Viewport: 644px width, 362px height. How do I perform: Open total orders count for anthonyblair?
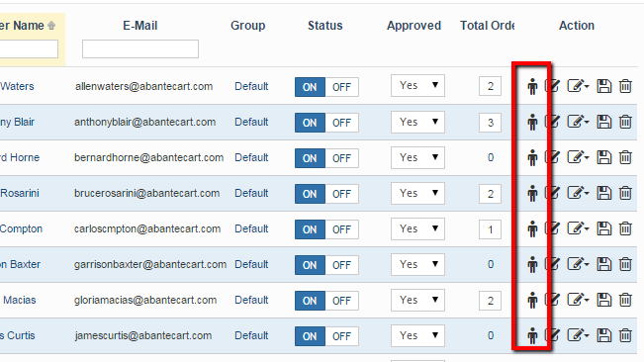pyautogui.click(x=490, y=123)
